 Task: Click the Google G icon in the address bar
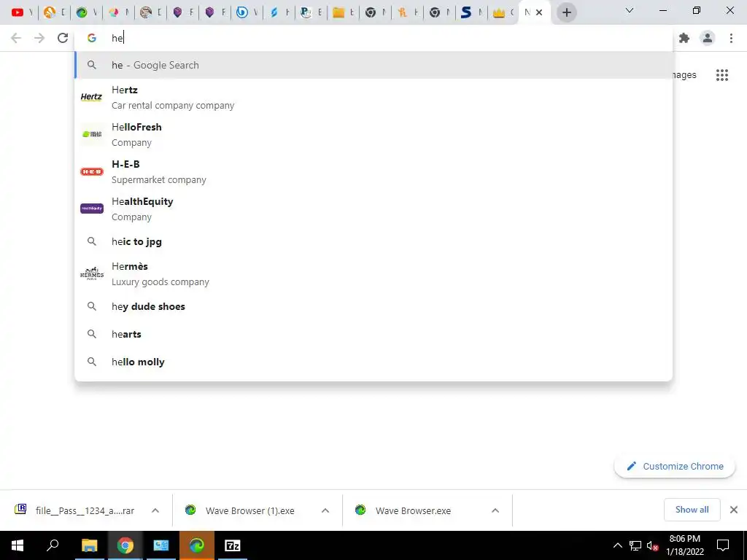click(92, 38)
